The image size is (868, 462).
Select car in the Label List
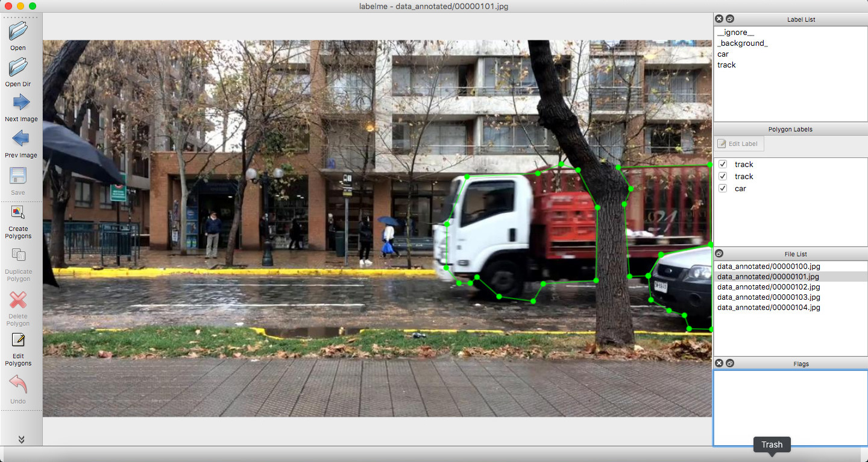click(x=723, y=54)
